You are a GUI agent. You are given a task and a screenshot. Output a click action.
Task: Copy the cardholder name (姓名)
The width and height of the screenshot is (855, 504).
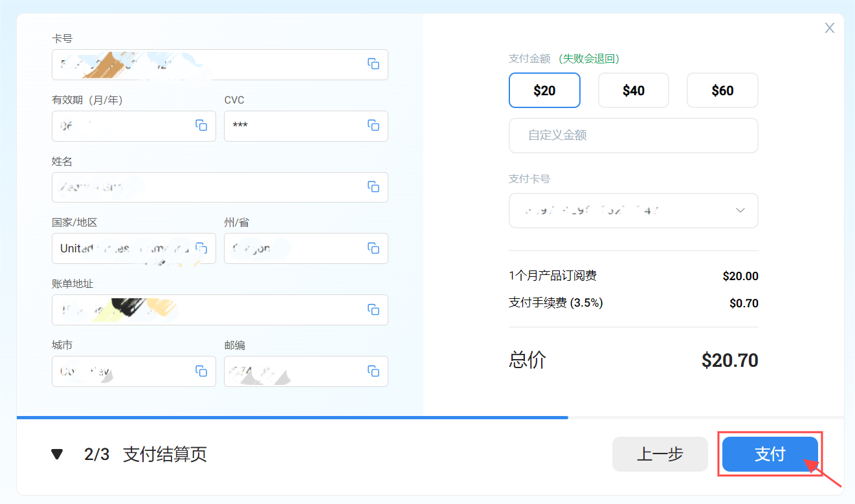[x=373, y=187]
